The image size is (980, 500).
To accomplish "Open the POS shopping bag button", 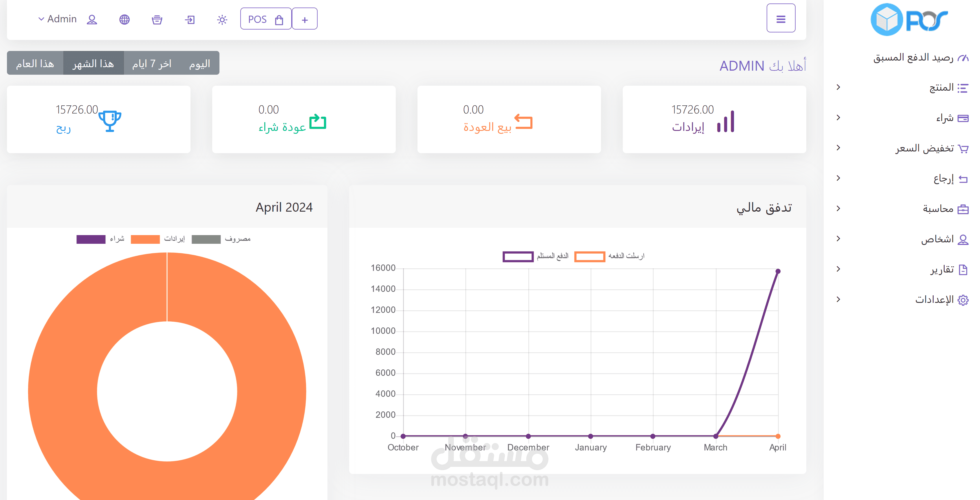I will tap(265, 19).
